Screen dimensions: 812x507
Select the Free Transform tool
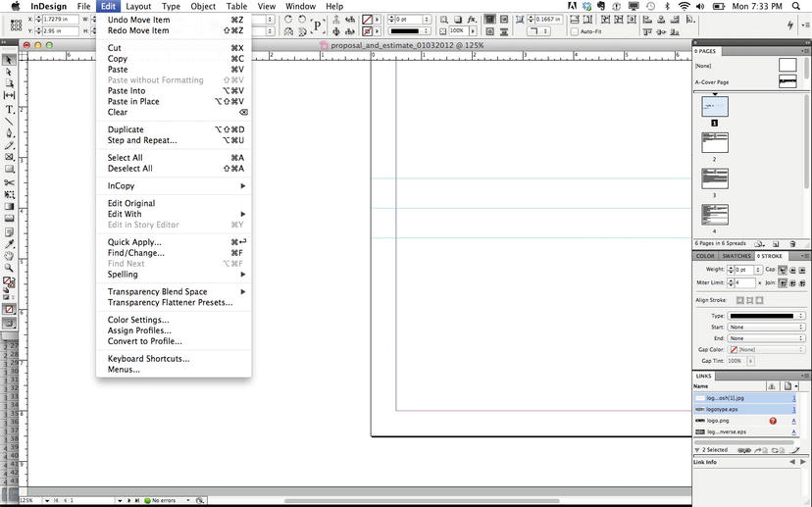coord(9,195)
